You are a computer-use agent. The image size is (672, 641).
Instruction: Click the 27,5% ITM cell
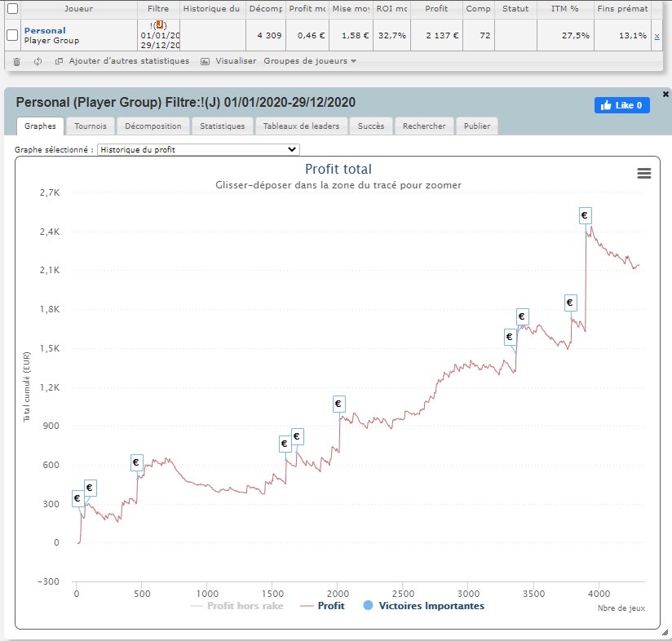[x=565, y=36]
